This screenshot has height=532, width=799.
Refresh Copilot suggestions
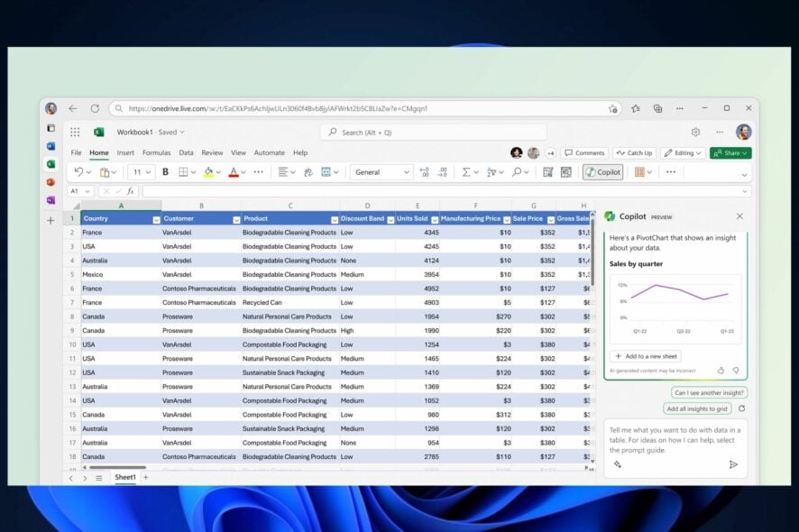(742, 408)
